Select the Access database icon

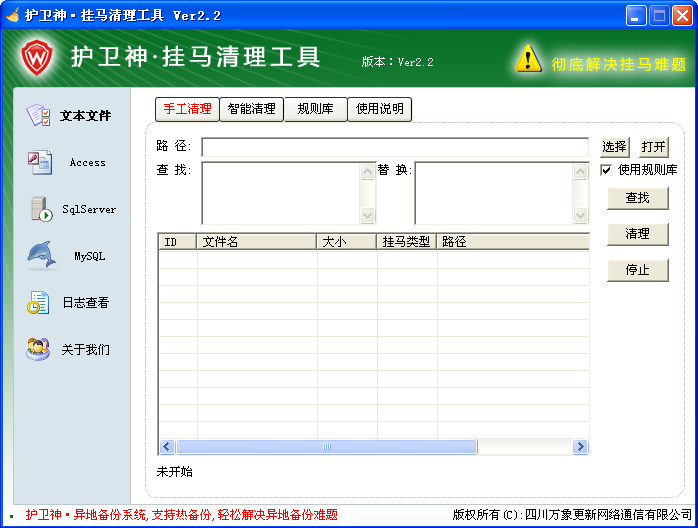[40, 162]
